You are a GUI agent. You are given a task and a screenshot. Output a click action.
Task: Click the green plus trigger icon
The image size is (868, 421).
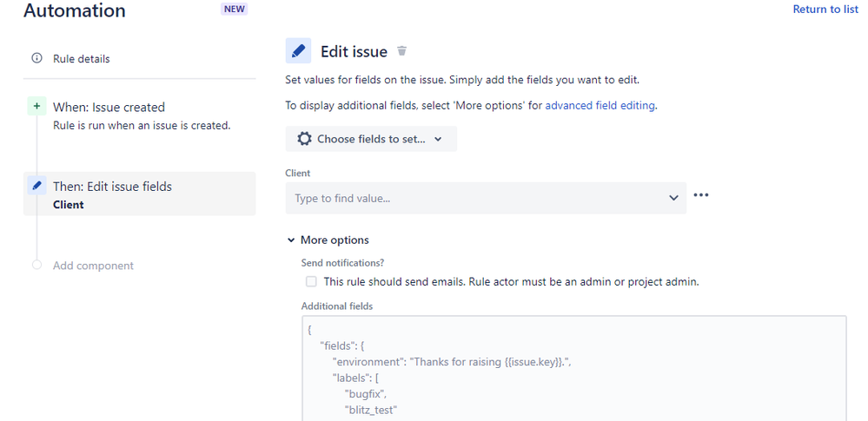(36, 107)
